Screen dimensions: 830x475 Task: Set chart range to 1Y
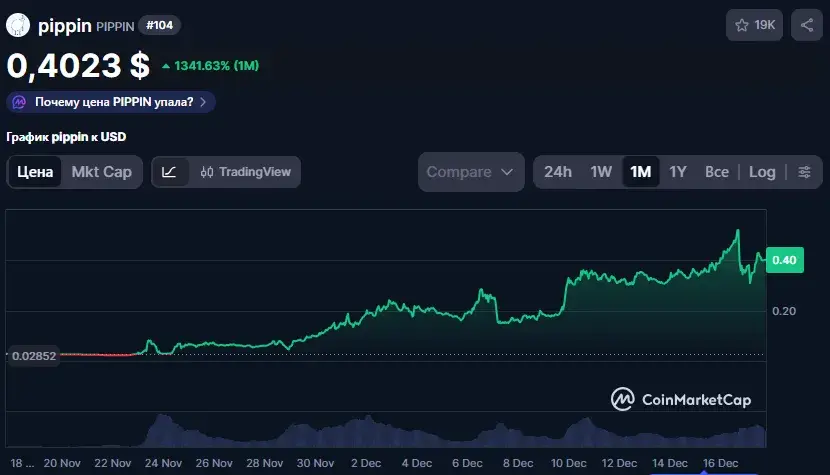[x=678, y=172]
